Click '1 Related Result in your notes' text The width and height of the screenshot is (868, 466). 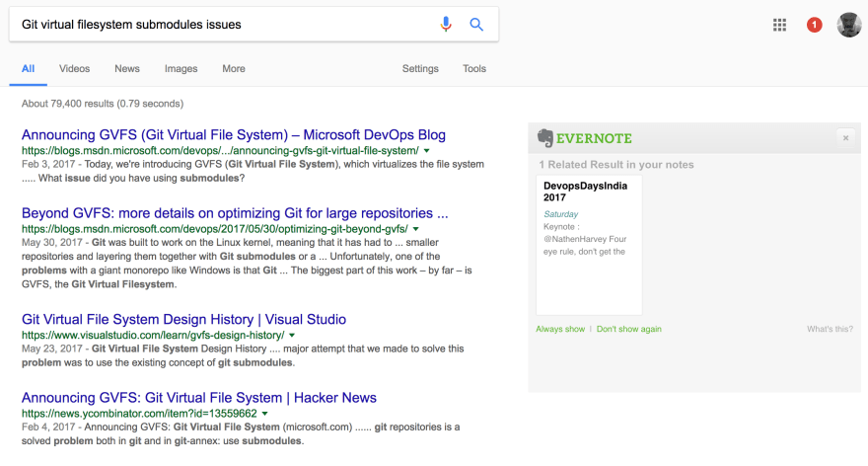click(x=616, y=165)
